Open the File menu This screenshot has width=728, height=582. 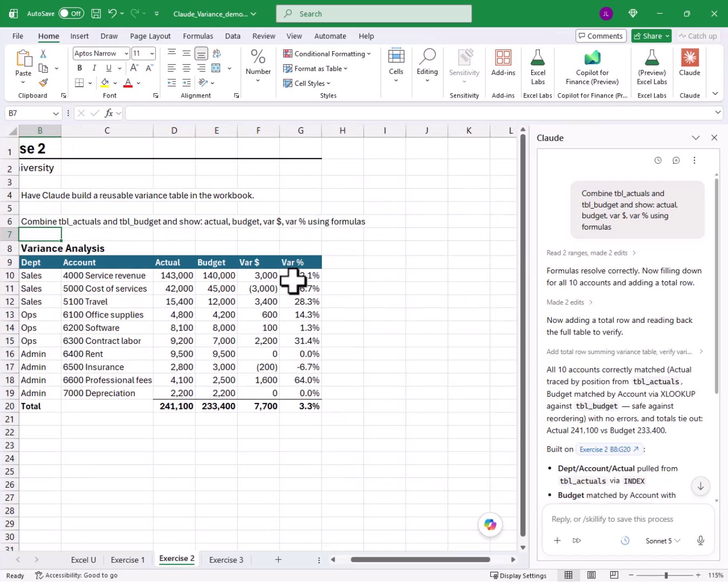(18, 36)
